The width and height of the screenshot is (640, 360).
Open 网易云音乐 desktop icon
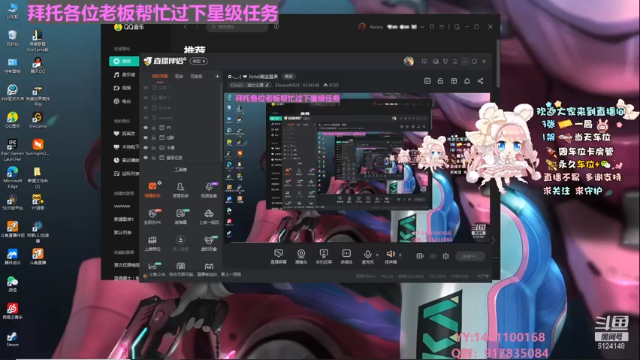coord(12,311)
